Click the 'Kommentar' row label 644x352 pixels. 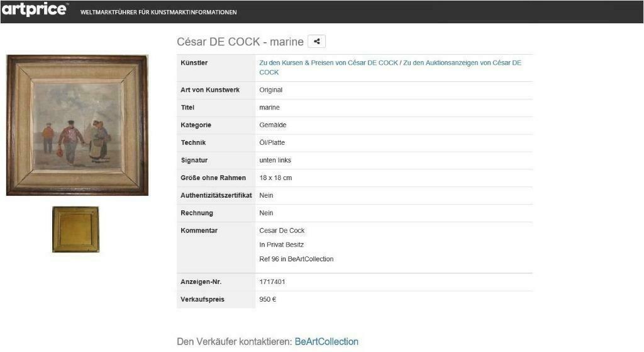tap(199, 230)
